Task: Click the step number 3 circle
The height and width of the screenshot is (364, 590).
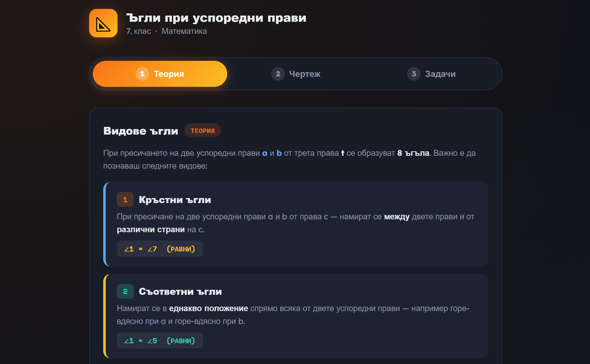Action: 414,74
